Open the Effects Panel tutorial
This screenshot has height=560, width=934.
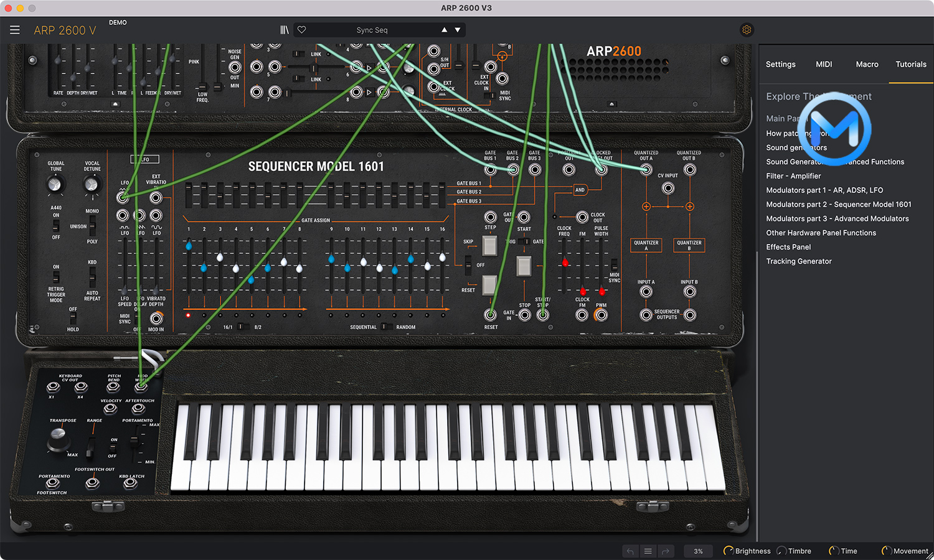(x=788, y=246)
